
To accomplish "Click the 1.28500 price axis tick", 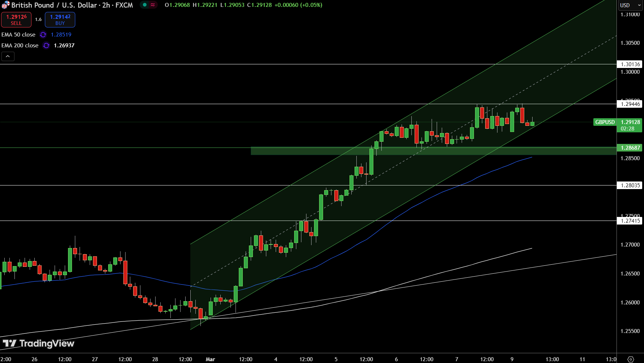I will pos(630,158).
